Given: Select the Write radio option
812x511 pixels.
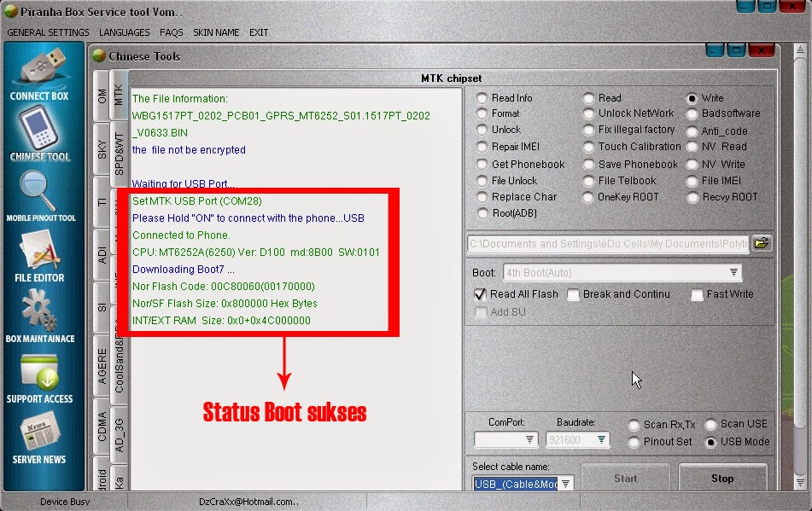Looking at the screenshot, I should click(692, 98).
